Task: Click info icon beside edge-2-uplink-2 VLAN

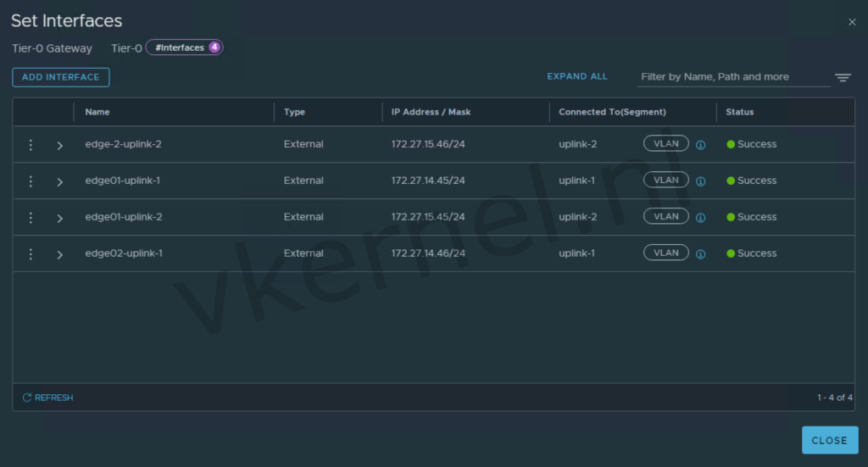Action: point(700,145)
